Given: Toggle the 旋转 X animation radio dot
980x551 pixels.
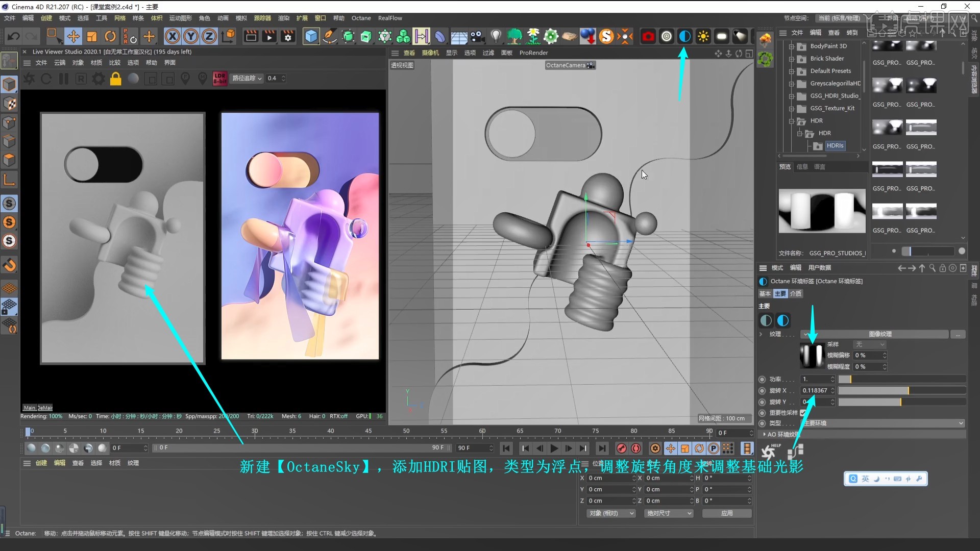Looking at the screenshot, I should click(x=762, y=391).
